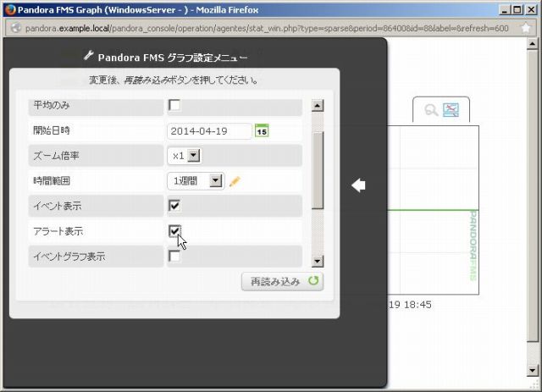This screenshot has height=392, width=542.
Task: Click the 再読み込み reload button
Action: click(282, 281)
